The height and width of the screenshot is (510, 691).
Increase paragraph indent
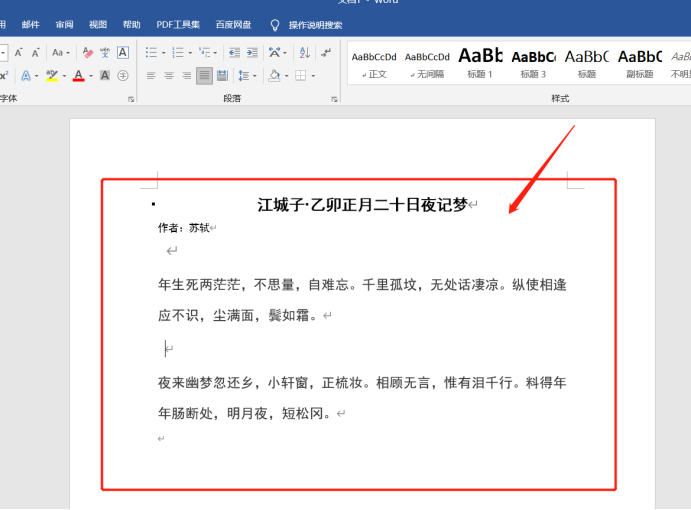[x=252, y=53]
